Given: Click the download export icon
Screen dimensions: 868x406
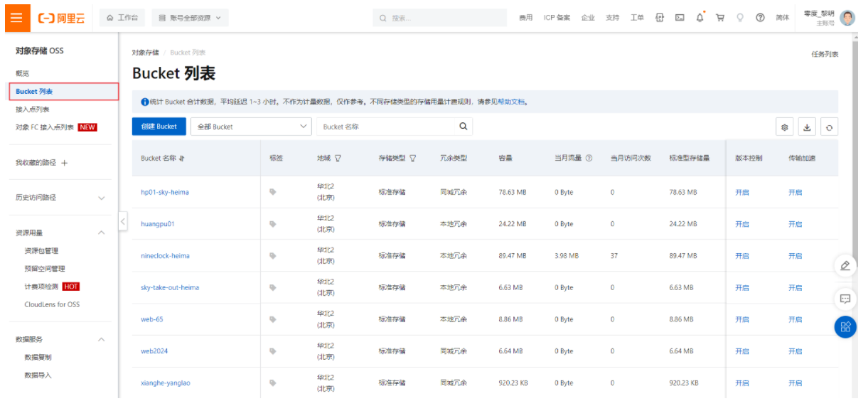Looking at the screenshot, I should [x=807, y=127].
